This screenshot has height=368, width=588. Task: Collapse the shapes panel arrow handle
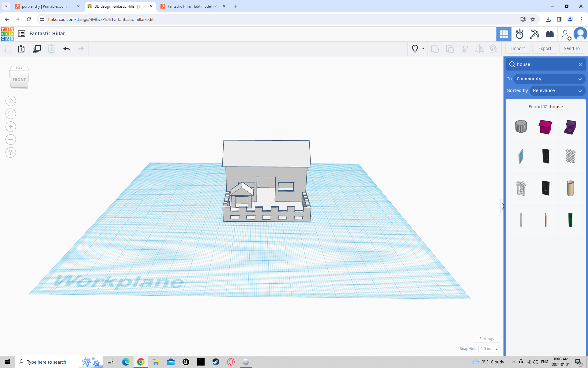point(503,206)
